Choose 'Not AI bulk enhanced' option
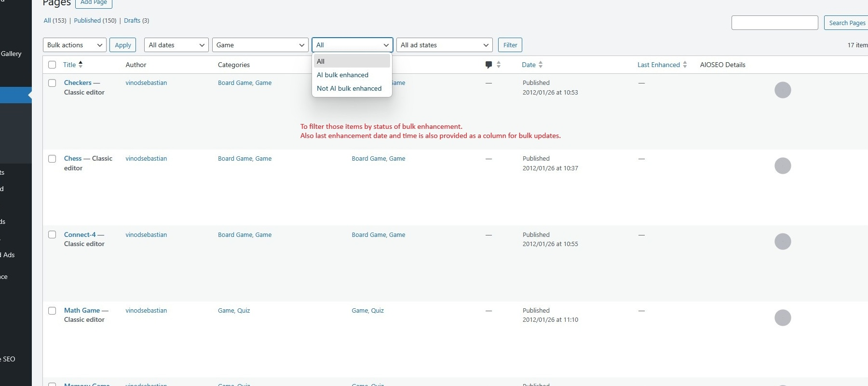The width and height of the screenshot is (868, 386). pos(349,88)
